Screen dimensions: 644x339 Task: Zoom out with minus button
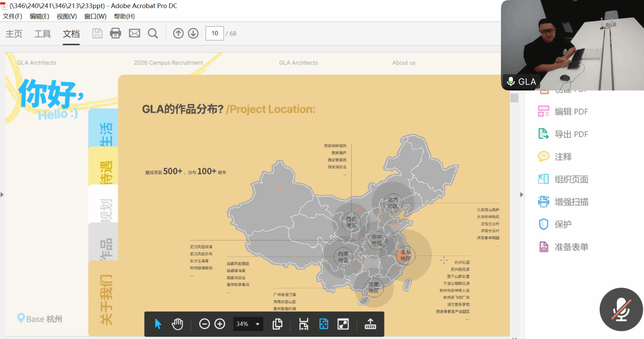tap(204, 324)
